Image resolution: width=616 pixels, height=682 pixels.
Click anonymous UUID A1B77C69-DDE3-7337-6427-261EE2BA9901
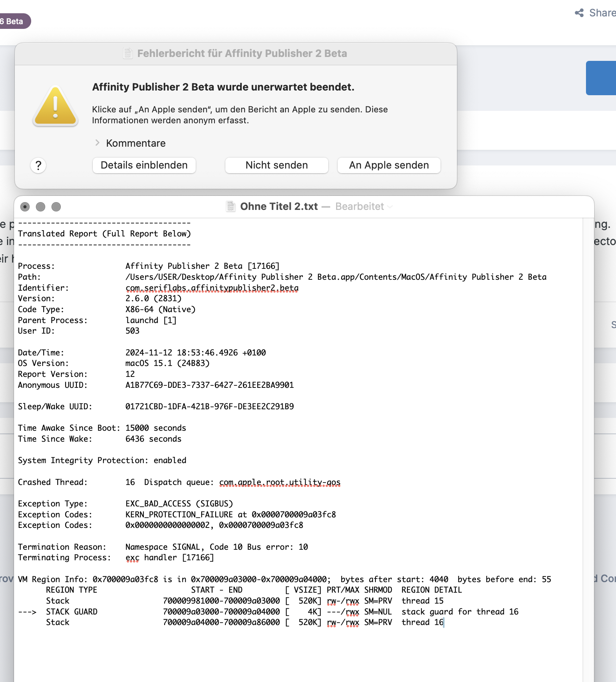tap(209, 385)
